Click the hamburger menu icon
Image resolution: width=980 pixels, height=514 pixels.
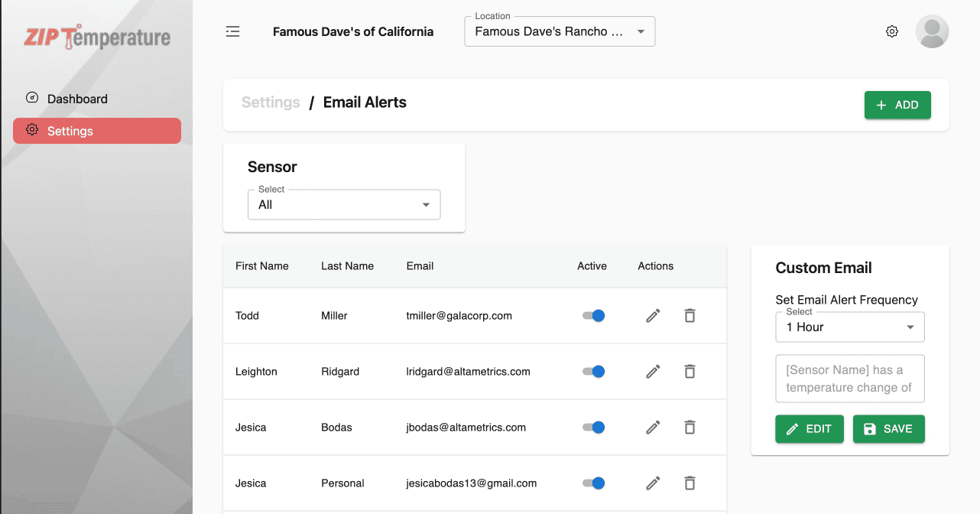tap(233, 31)
